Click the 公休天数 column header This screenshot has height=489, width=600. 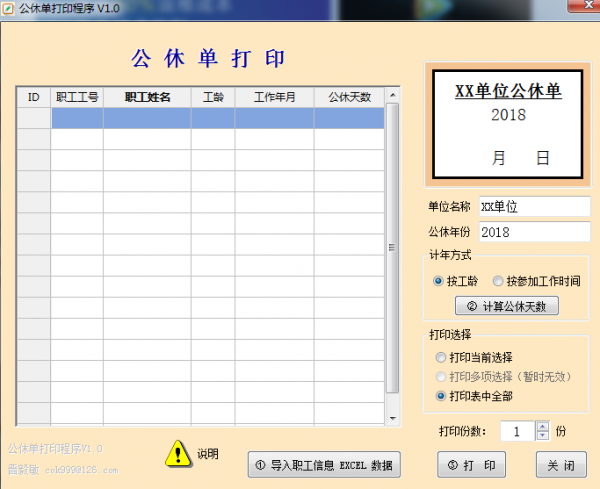pos(349,97)
